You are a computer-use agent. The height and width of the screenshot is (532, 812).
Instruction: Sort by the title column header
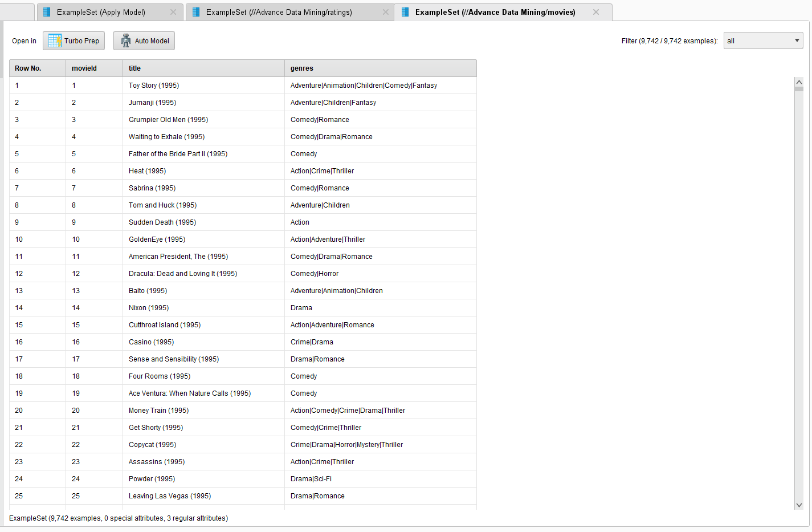pyautogui.click(x=203, y=68)
